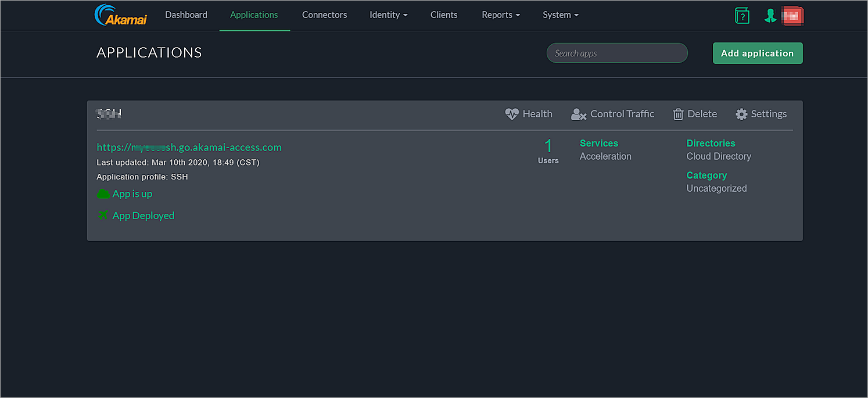The height and width of the screenshot is (398, 868).
Task: Open the Reports dropdown
Action: tap(500, 15)
